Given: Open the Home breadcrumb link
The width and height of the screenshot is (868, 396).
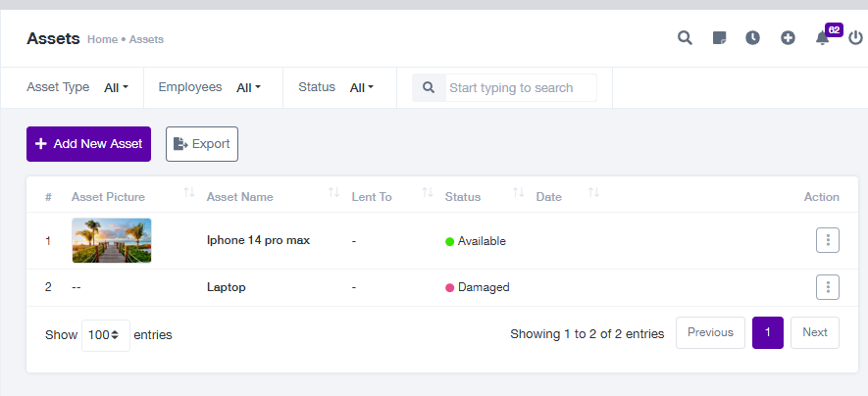Looking at the screenshot, I should pos(102,39).
